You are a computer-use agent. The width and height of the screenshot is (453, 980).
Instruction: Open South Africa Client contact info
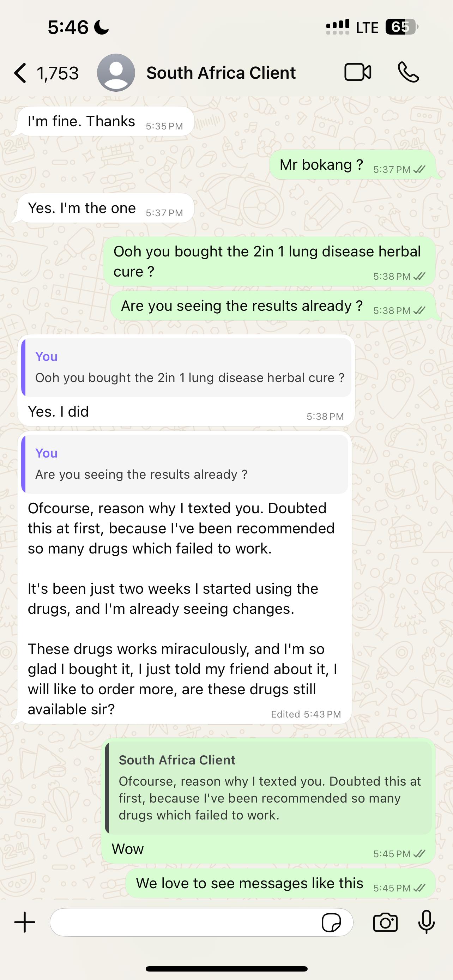click(221, 73)
